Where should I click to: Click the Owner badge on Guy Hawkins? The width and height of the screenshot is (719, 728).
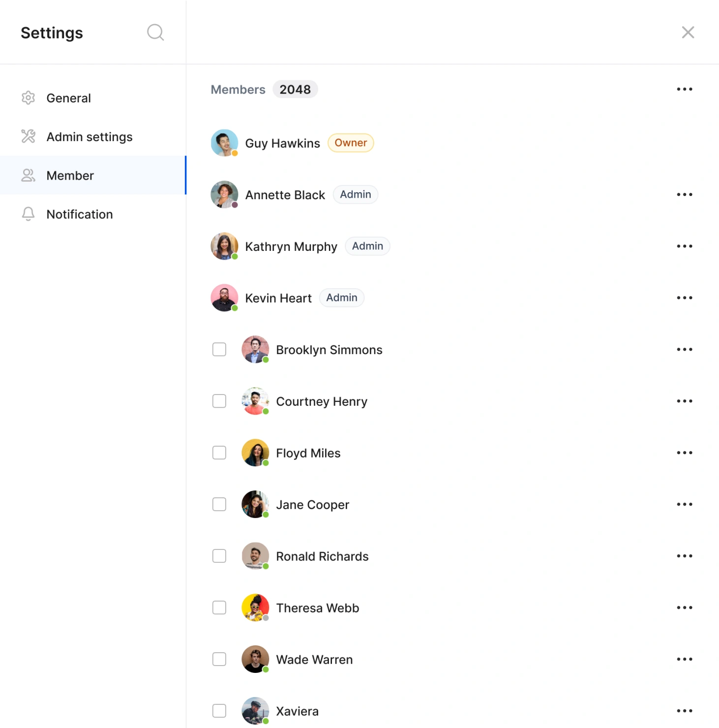click(351, 143)
